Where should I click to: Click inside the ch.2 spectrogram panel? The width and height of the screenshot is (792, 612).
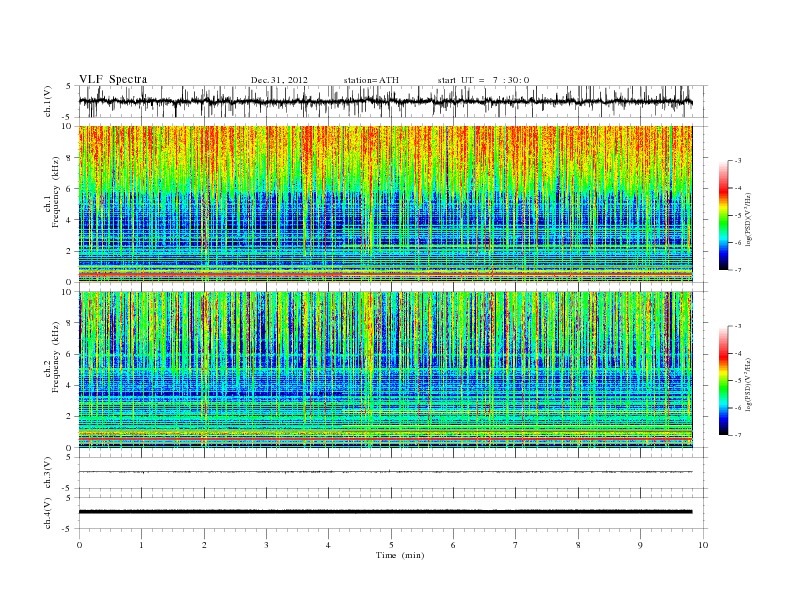(385, 370)
